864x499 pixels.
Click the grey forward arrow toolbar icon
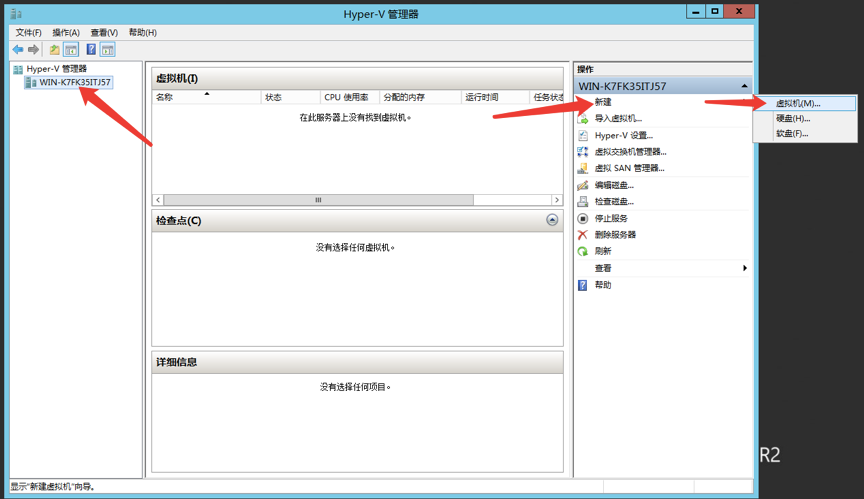pos(34,50)
